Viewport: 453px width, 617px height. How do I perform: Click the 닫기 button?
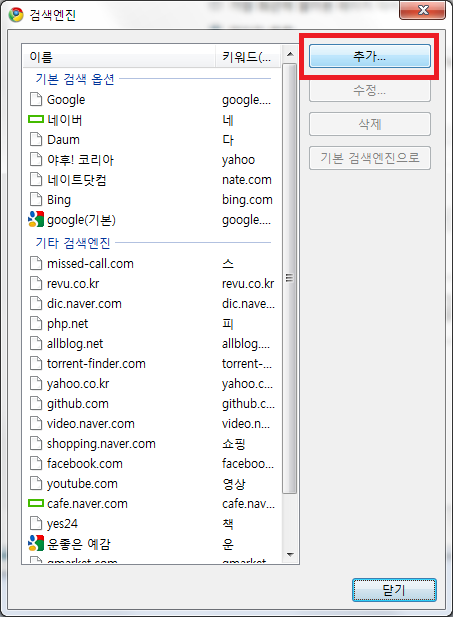[394, 590]
